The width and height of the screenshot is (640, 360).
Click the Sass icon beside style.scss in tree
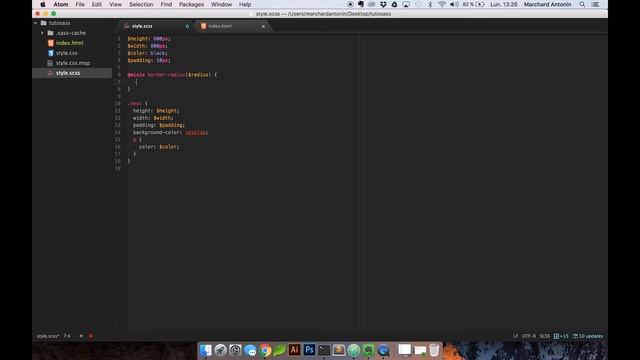tap(51, 73)
